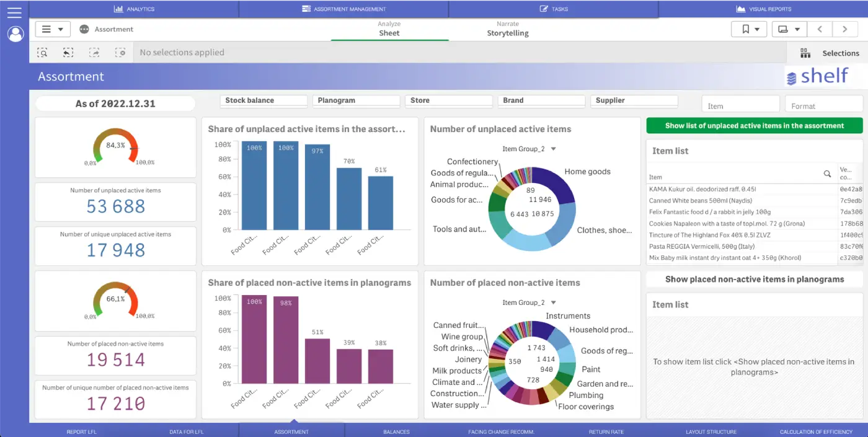Go to the next sheet with the arrow
Image resolution: width=868 pixels, height=437 pixels.
[x=845, y=29]
